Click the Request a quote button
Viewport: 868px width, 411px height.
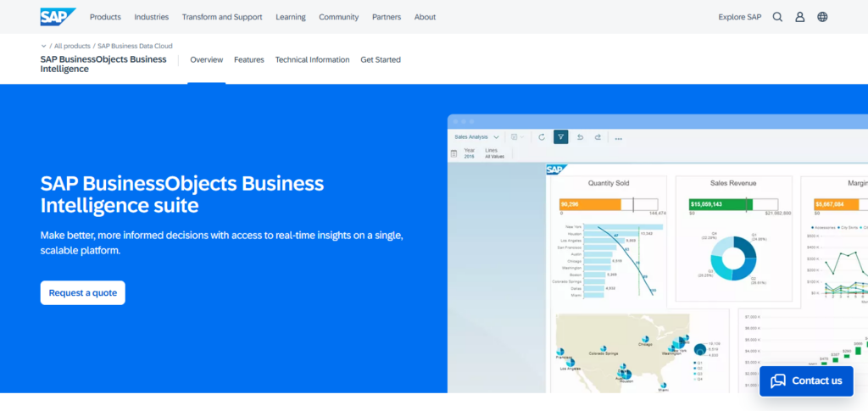click(x=83, y=292)
